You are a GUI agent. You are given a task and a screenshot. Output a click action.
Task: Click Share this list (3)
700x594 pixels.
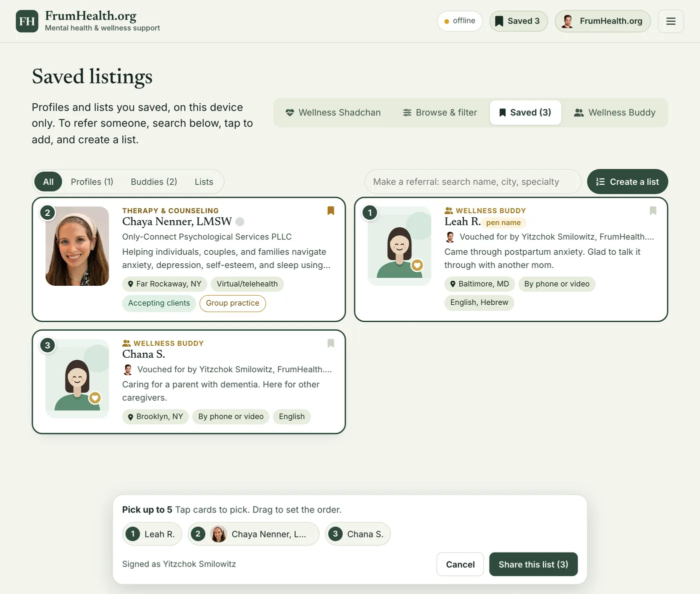tap(533, 565)
